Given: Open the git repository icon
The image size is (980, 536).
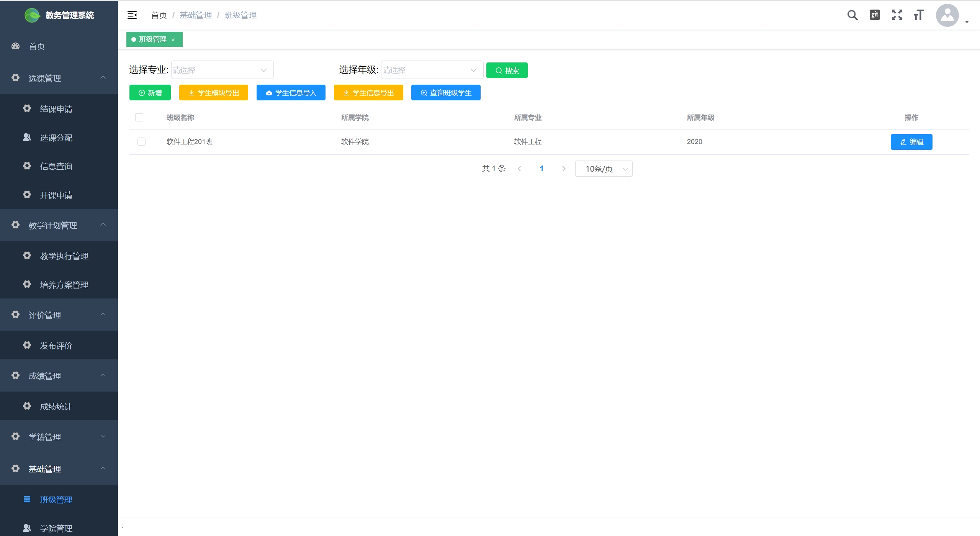Looking at the screenshot, I should tap(875, 15).
